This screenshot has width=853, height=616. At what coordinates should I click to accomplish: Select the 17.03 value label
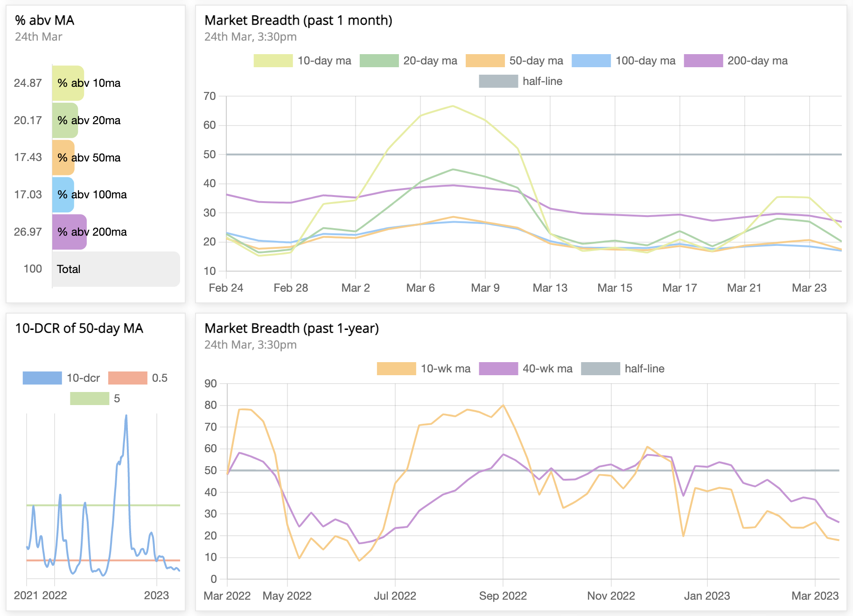point(28,195)
